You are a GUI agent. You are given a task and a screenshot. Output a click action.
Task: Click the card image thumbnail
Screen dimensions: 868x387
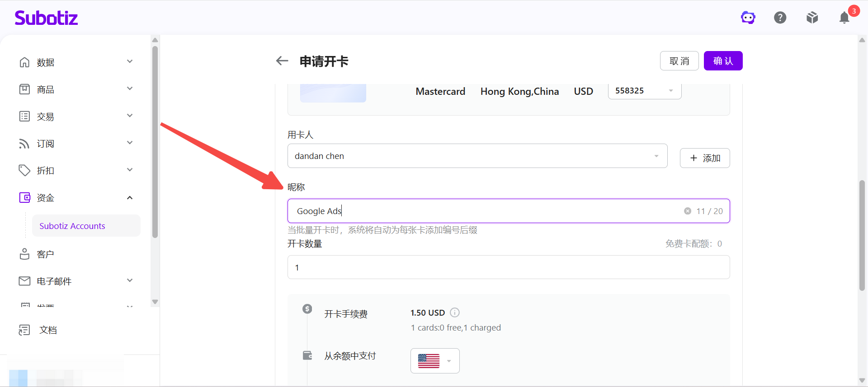[x=333, y=93]
